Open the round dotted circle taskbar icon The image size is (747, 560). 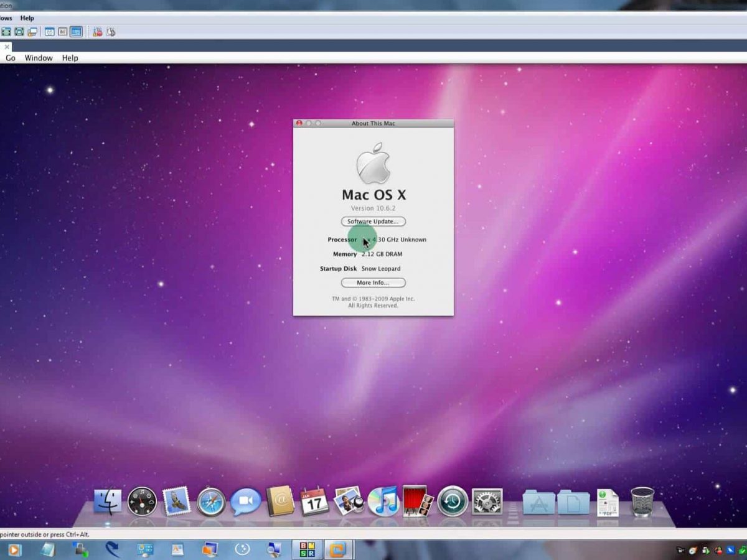(x=242, y=549)
